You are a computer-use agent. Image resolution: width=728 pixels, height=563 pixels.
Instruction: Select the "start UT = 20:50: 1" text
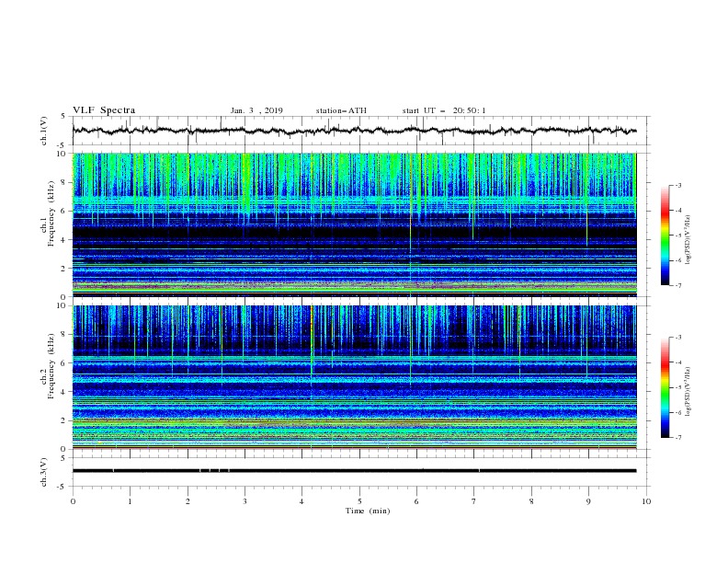pyautogui.click(x=444, y=110)
